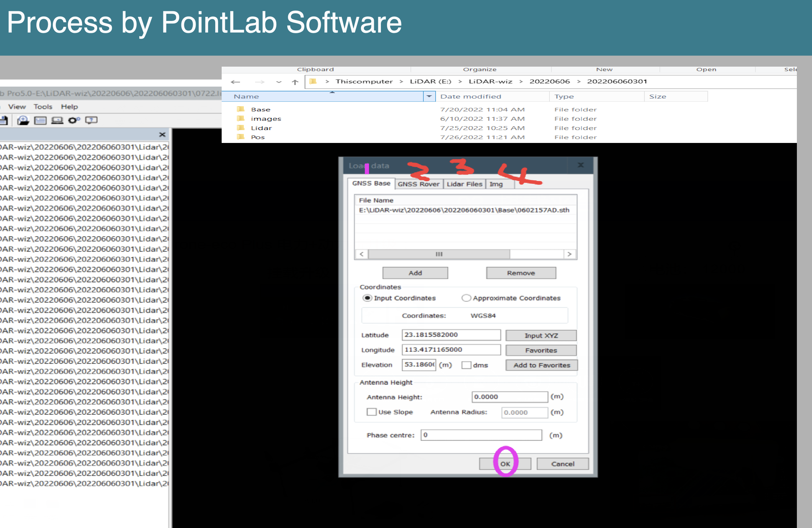Expand the chevron after LiDAR-wiz in the breadcrumb
Screen dimensions: 812x528
521,81
